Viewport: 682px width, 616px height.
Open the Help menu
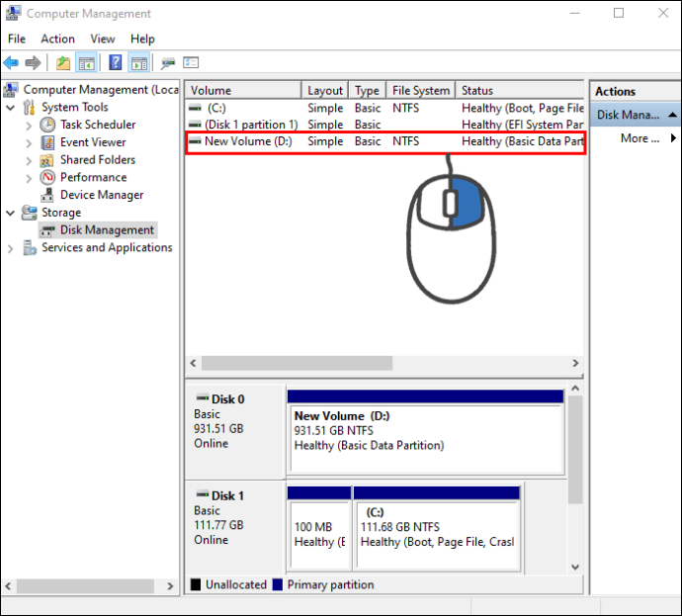tap(142, 39)
